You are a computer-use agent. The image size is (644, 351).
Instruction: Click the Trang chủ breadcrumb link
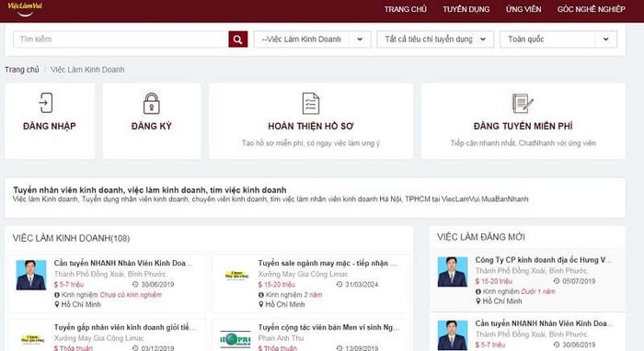pos(22,70)
